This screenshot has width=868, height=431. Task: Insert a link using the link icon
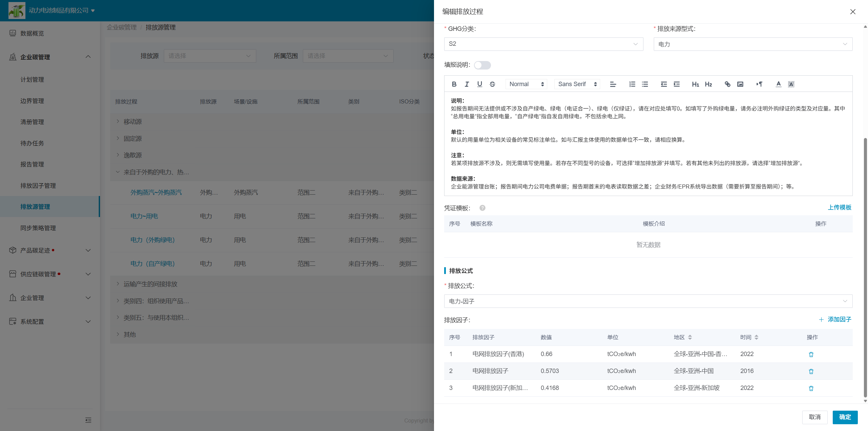coord(727,84)
